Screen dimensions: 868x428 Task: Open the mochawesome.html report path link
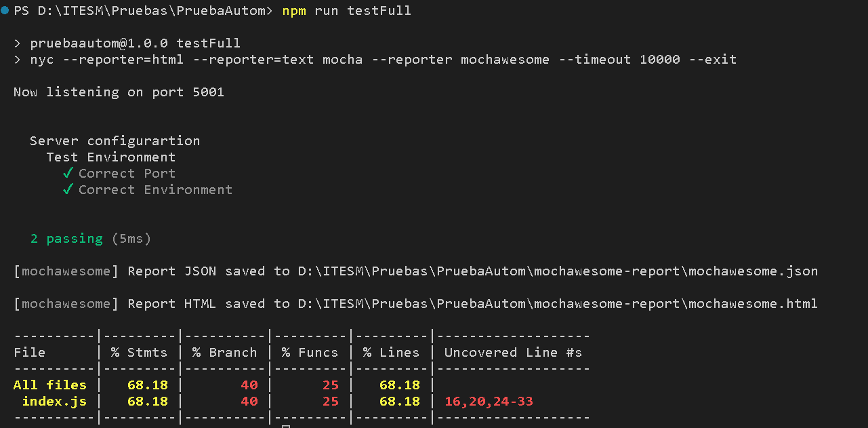coord(558,304)
